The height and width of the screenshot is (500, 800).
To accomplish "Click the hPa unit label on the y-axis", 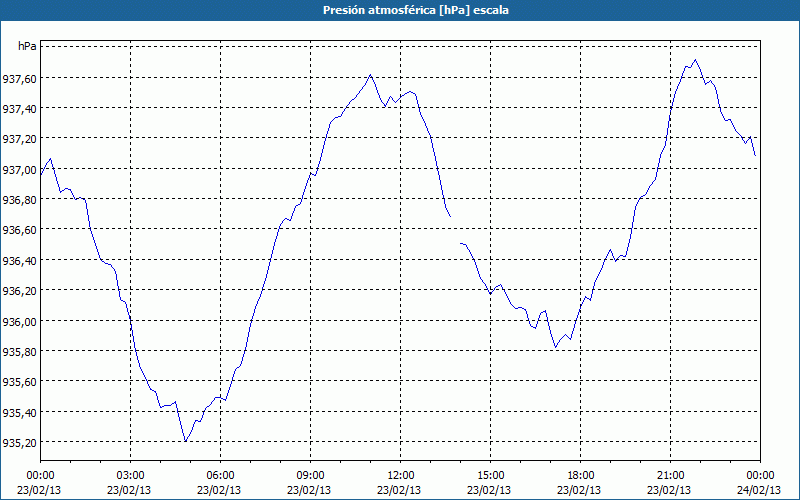I will tap(27, 46).
